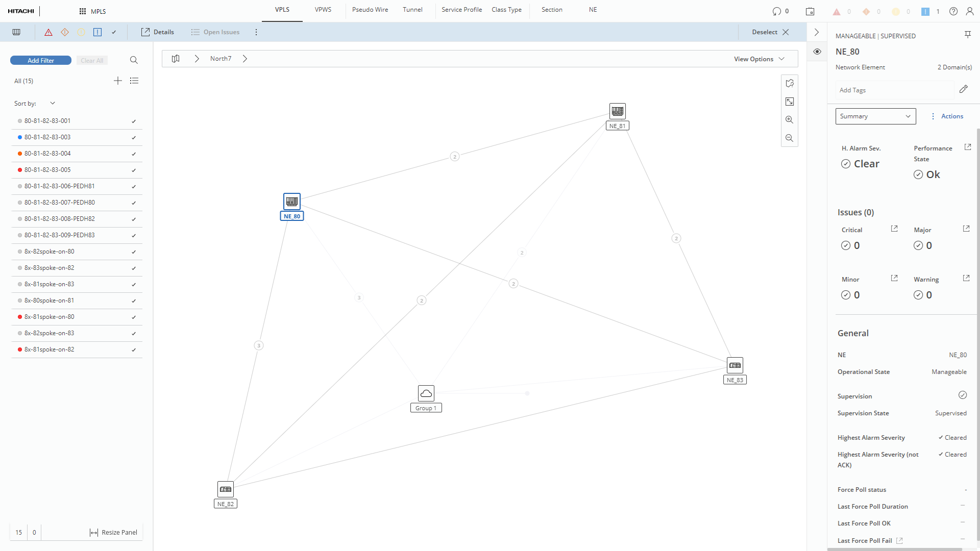
Task: Click the Add Filter button
Action: (41, 60)
